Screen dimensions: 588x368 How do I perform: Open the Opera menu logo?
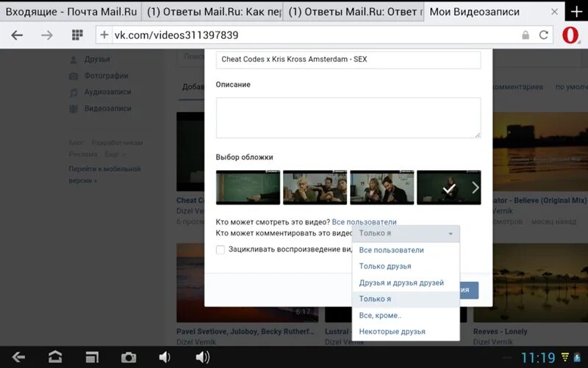(x=570, y=35)
